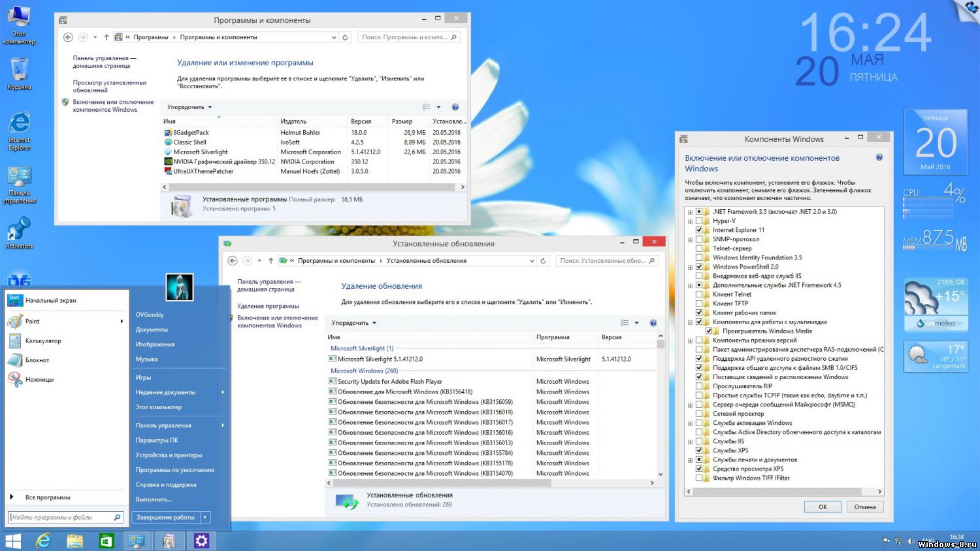Enable the Telnet-сервер checkbox
This screenshot has height=551, width=980.
(x=699, y=248)
